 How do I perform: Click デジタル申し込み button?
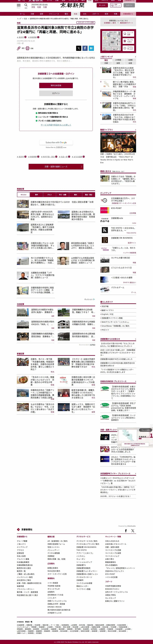pyautogui.click(x=129, y=48)
